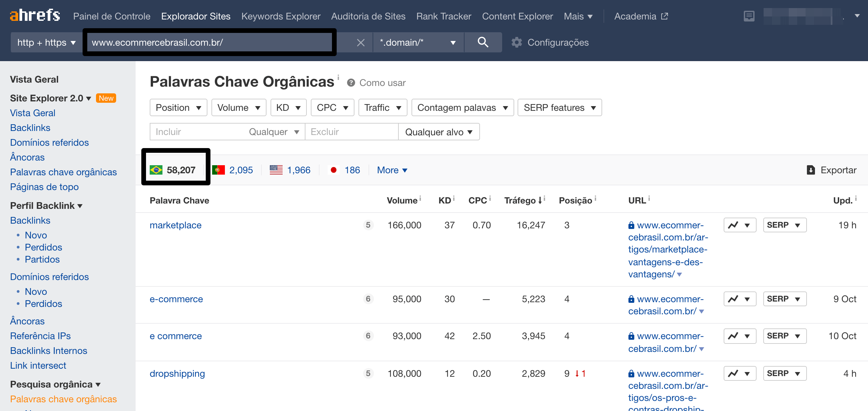Open position history chart for e commerce
This screenshot has height=411, width=868.
[x=740, y=336]
